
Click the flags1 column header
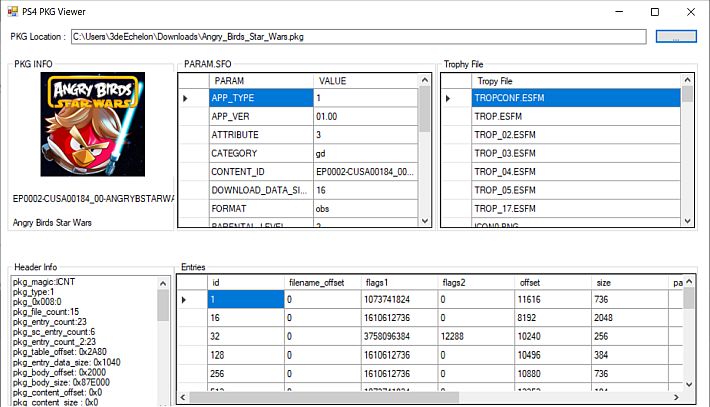[399, 283]
